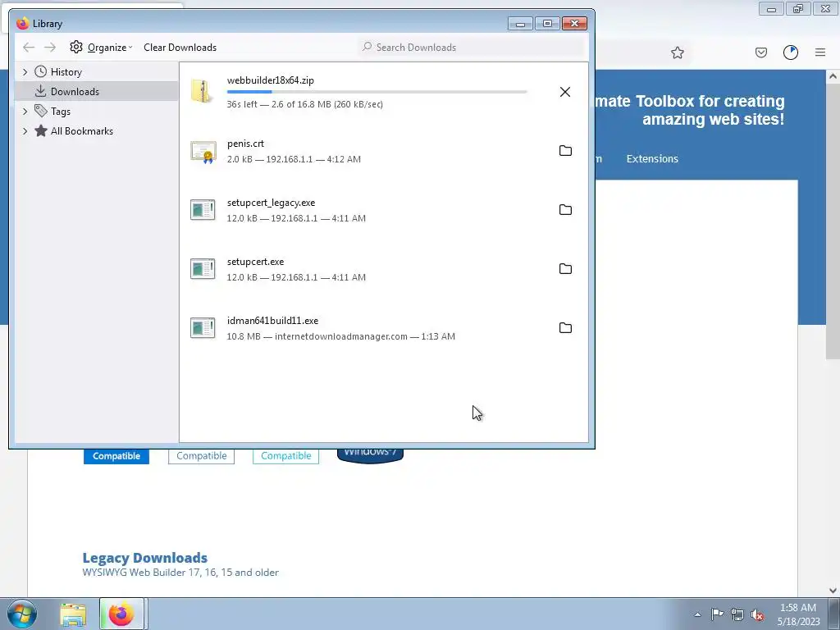Click the penis.crt file name
This screenshot has width=840, height=630.
245,144
